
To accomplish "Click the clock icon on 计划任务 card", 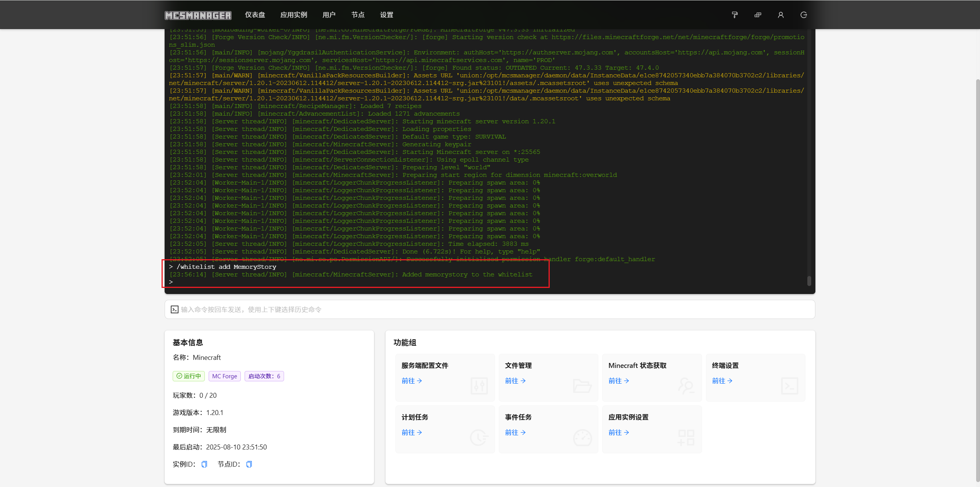I will (x=479, y=438).
